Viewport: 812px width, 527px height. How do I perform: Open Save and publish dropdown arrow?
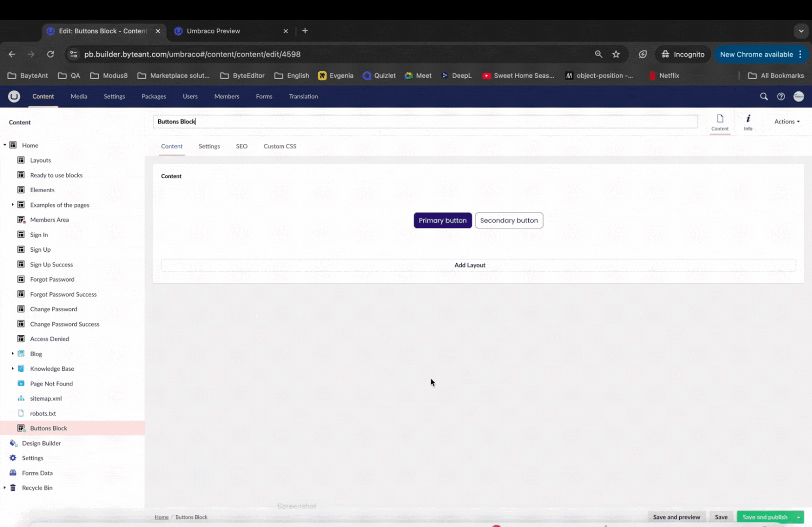point(798,517)
